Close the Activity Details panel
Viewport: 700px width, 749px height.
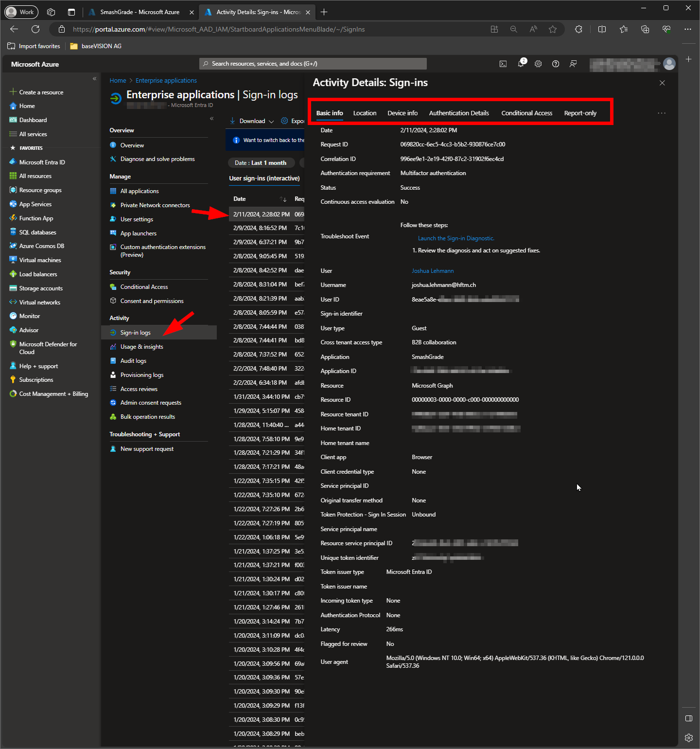tap(662, 83)
